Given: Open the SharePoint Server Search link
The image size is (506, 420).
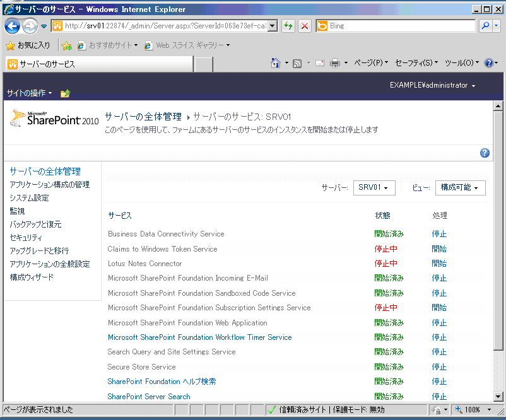Looking at the screenshot, I should 149,397.
